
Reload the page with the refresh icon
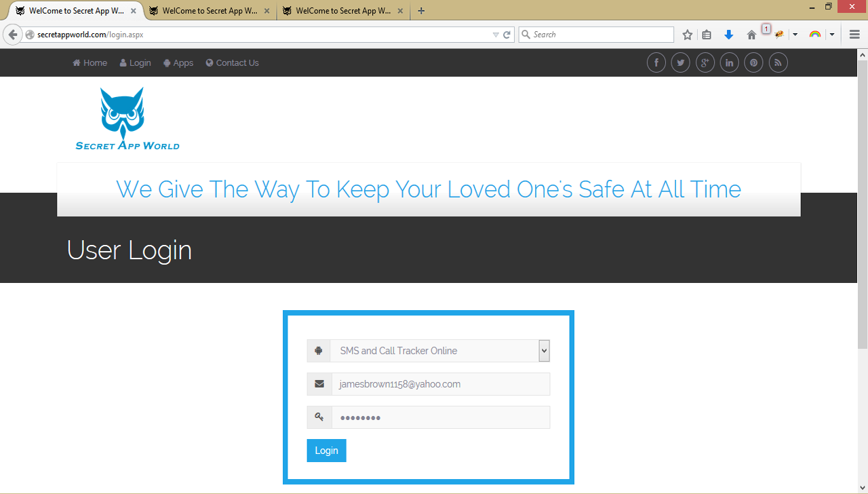click(x=507, y=35)
